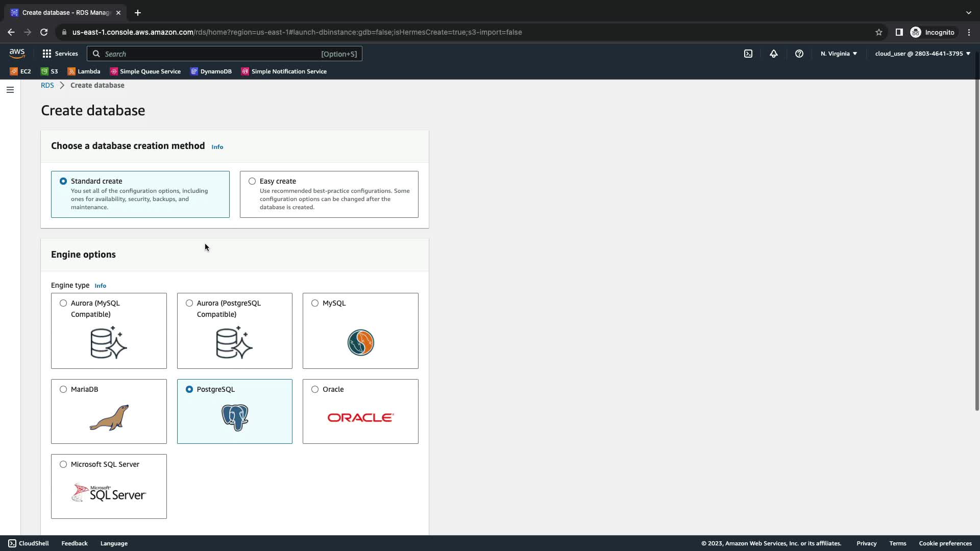Choose Microsoft SQL Server engine
980x551 pixels.
coord(63,464)
